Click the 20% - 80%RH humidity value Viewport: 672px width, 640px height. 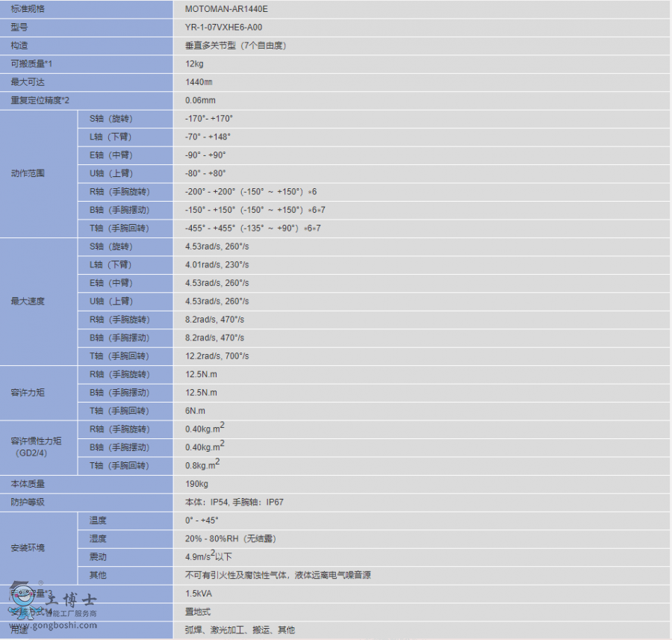[230, 539]
